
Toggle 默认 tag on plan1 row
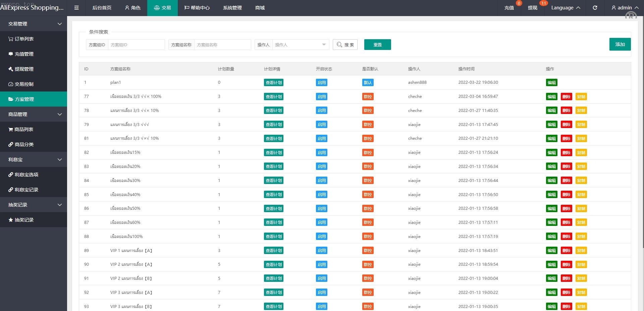(x=368, y=83)
